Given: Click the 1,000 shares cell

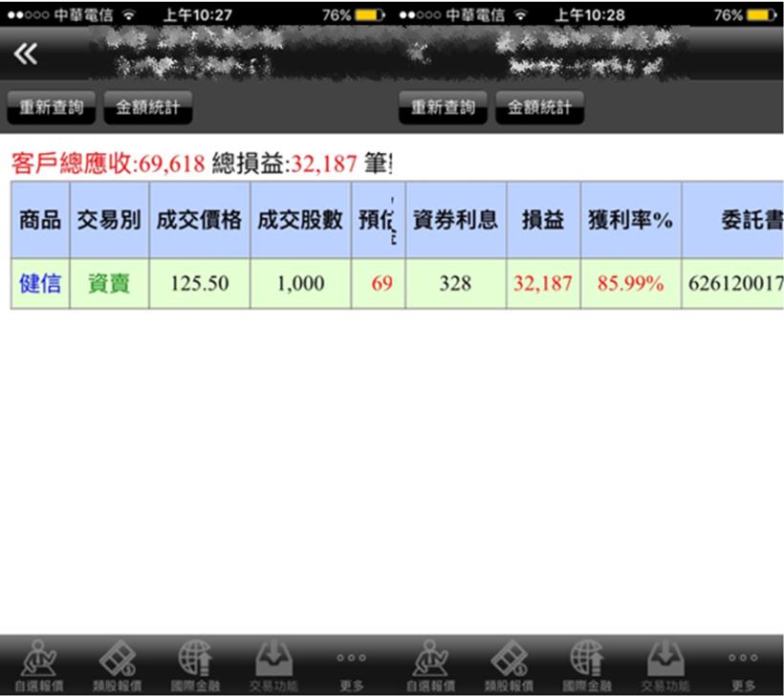Looking at the screenshot, I should pyautogui.click(x=300, y=284).
